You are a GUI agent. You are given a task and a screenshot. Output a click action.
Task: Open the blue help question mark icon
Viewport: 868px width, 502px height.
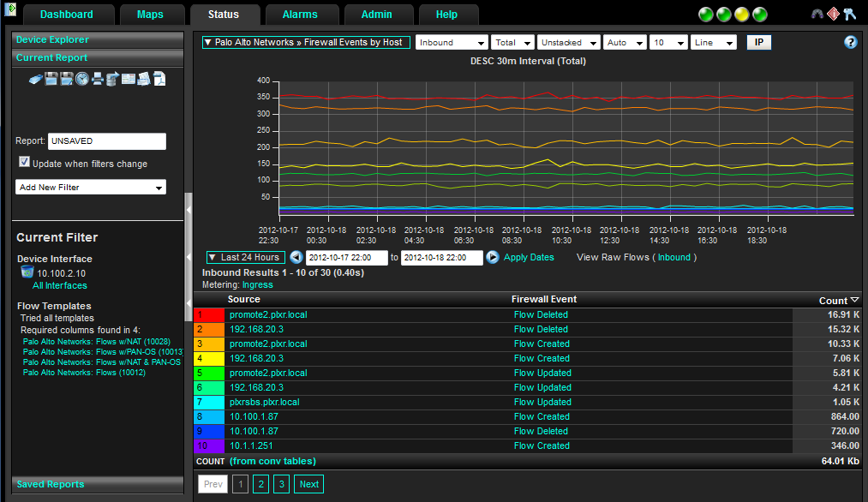point(850,42)
